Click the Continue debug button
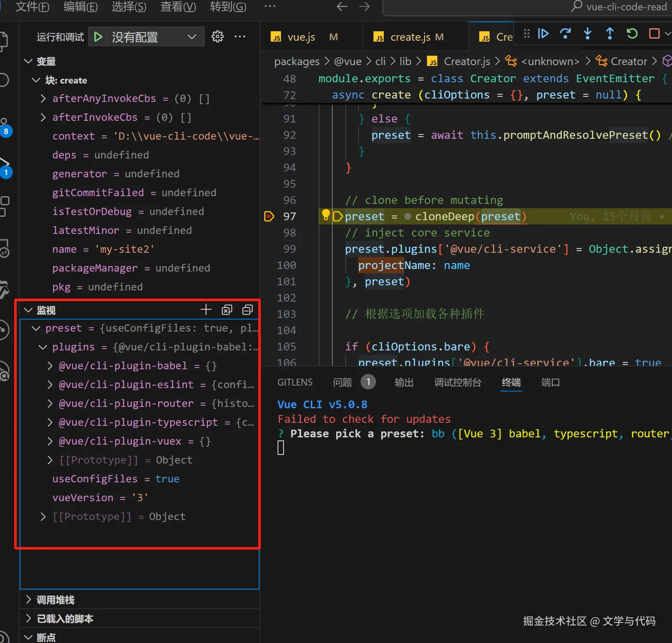The image size is (672, 643). pyautogui.click(x=543, y=33)
